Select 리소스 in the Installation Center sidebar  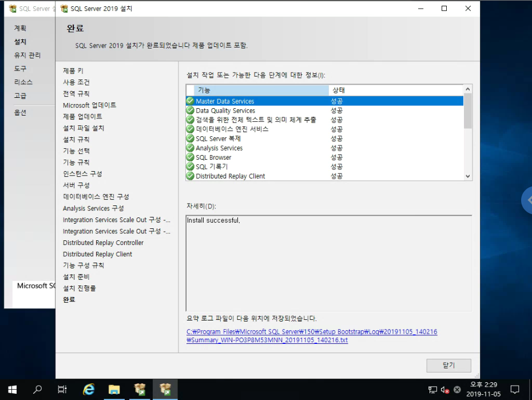23,82
